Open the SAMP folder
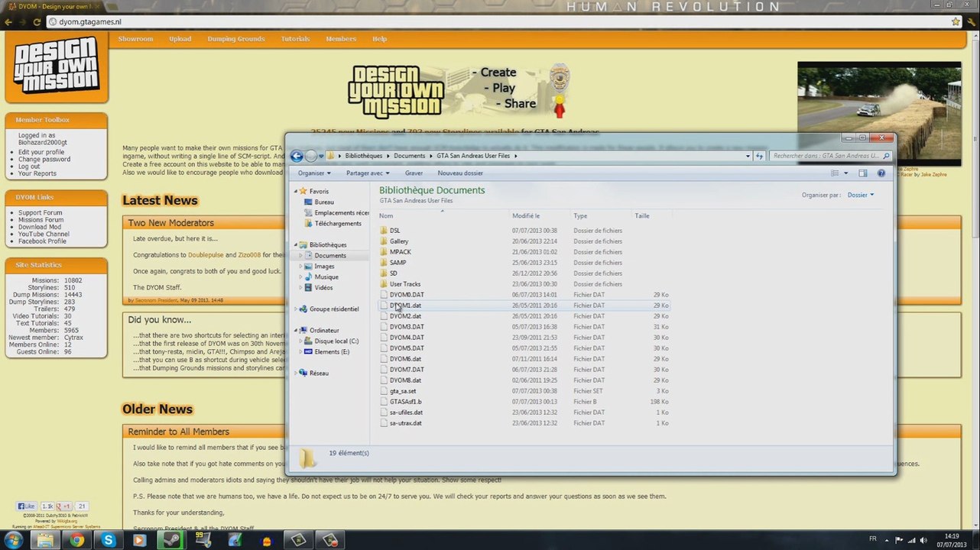The width and height of the screenshot is (980, 550). 398,262
